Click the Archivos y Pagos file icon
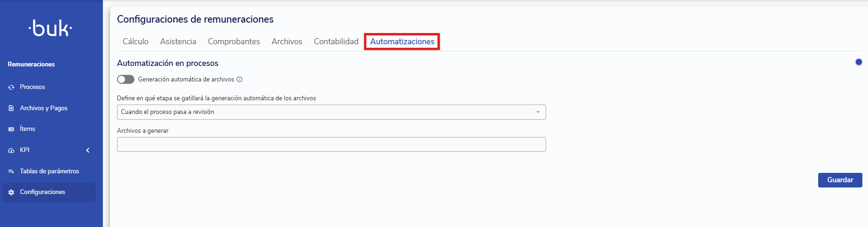Viewport: 868px width, 227px height. point(11,108)
